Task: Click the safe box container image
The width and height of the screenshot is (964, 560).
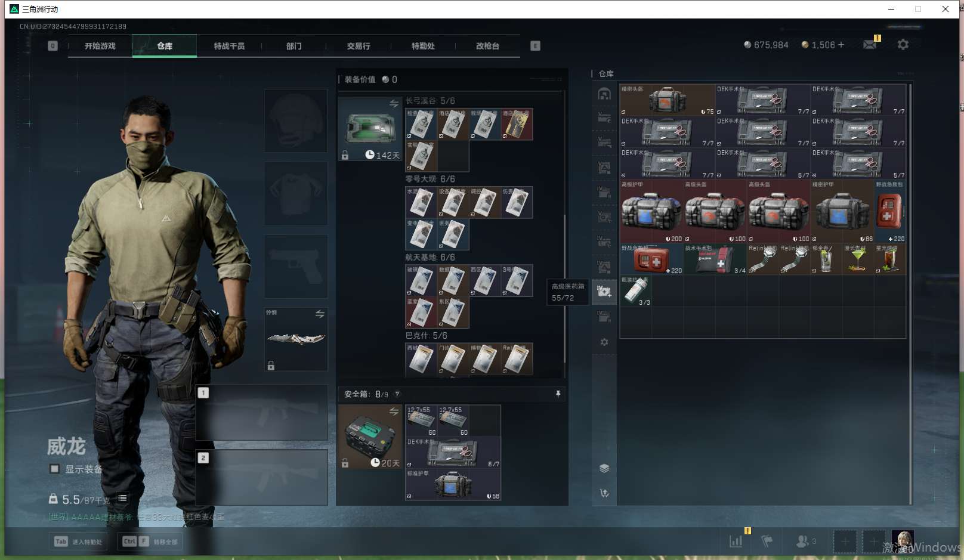Action: coord(370,437)
